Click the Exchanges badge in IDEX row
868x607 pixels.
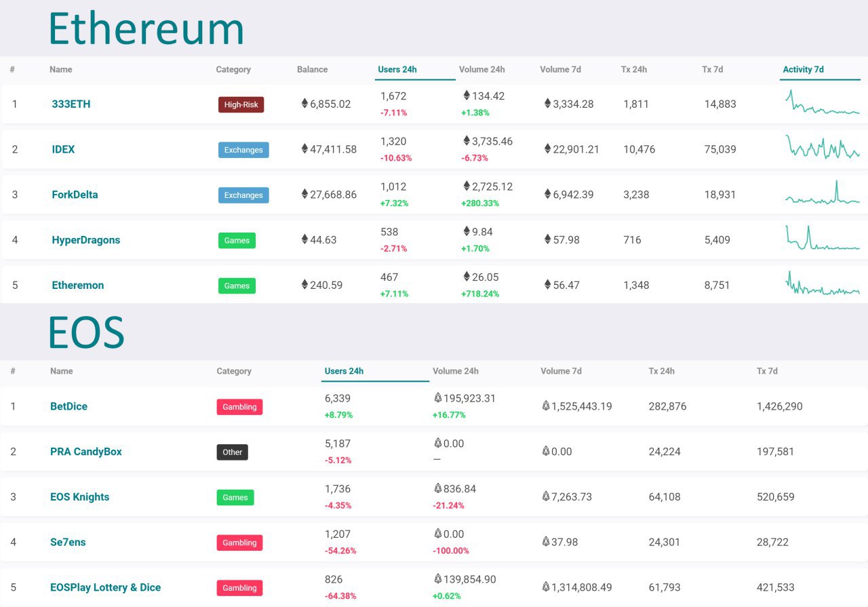pyautogui.click(x=243, y=150)
